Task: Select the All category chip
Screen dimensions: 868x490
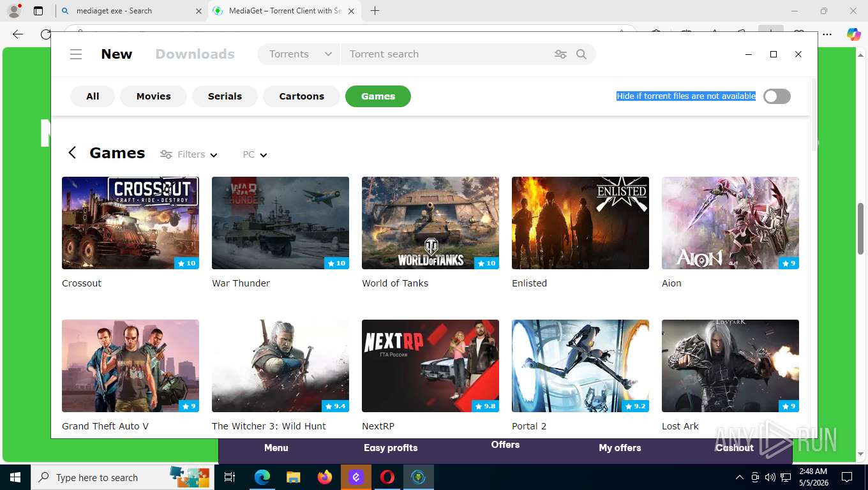Action: (x=93, y=96)
